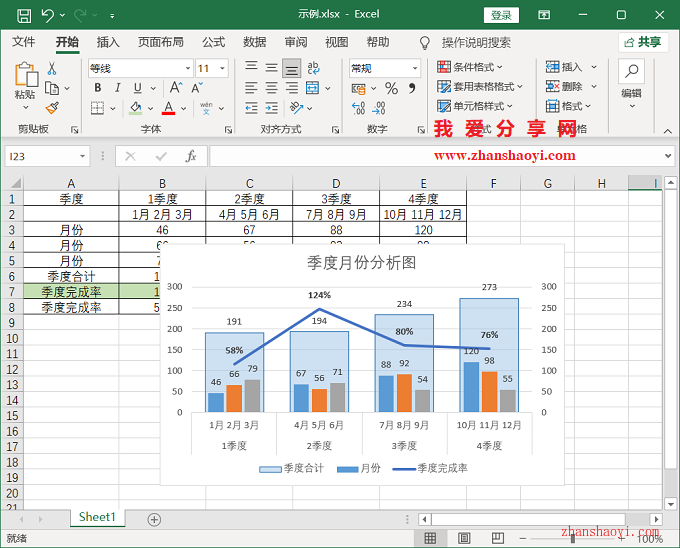This screenshot has height=548, width=680.
Task: Open 套用表格格式 table formats
Action: tap(480, 87)
